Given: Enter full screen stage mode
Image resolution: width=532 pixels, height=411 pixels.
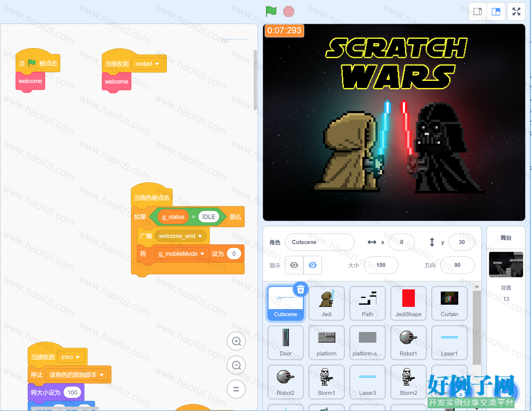Looking at the screenshot, I should pos(516,11).
